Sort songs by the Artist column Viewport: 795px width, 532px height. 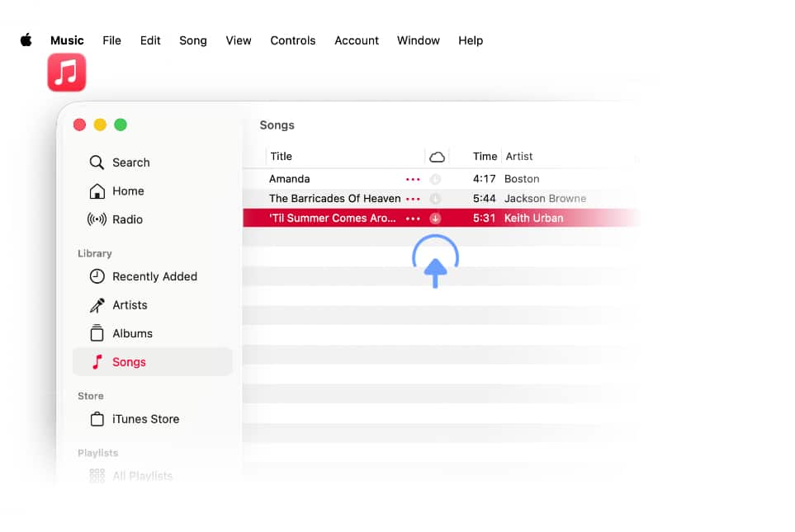tap(519, 157)
